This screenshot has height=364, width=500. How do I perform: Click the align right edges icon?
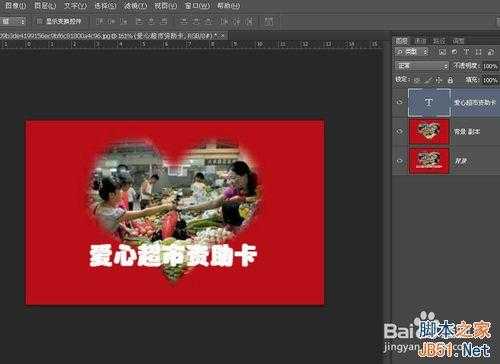[164, 21]
